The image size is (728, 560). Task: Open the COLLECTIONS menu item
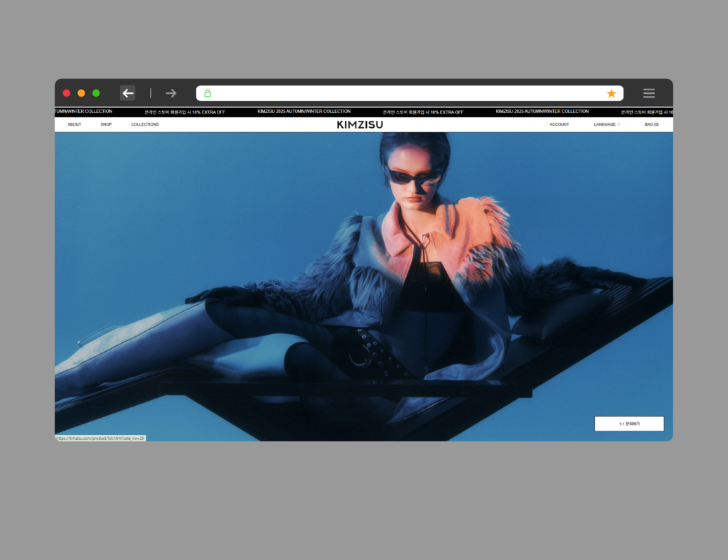[x=145, y=124]
